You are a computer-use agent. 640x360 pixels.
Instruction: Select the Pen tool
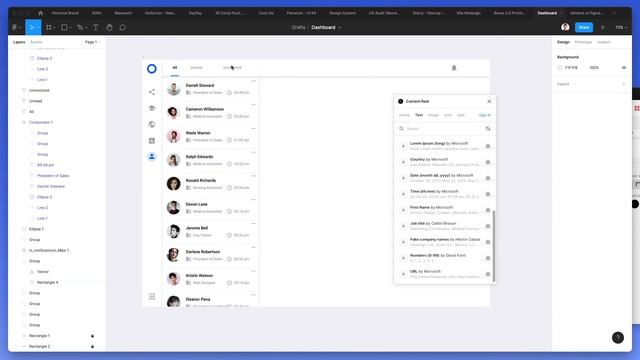pyautogui.click(x=80, y=27)
